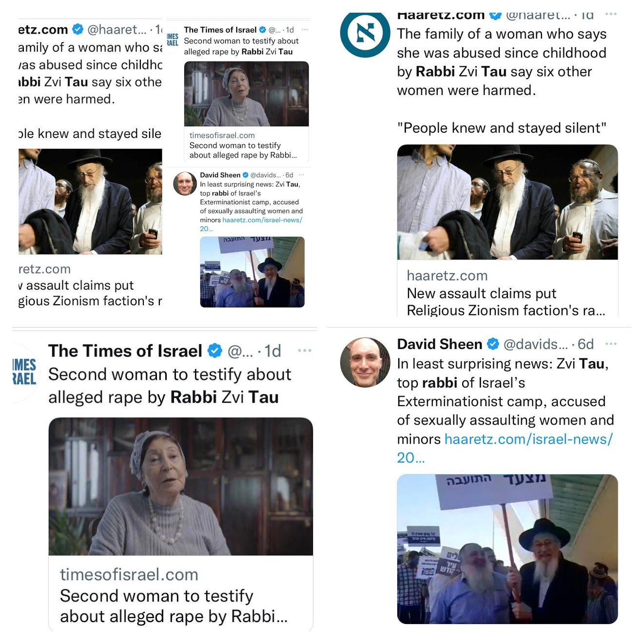Open more options on small David Sheen tweet
The width and height of the screenshot is (644, 644).
tap(301, 175)
